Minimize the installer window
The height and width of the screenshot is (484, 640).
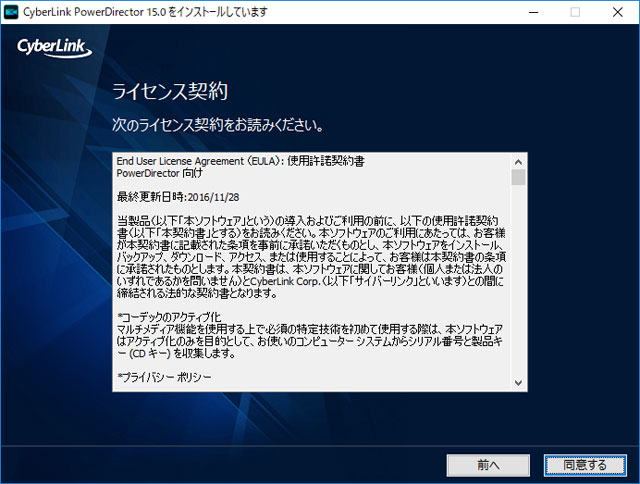click(533, 12)
